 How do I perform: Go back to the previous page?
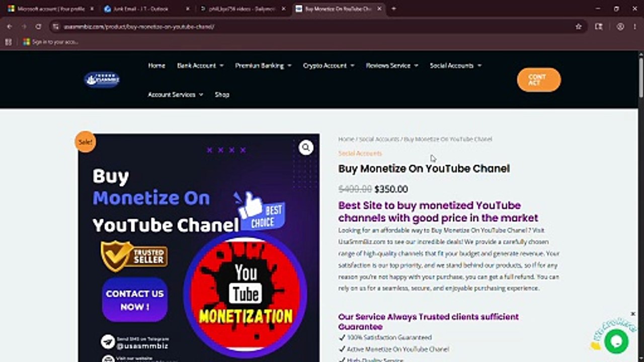click(x=10, y=26)
